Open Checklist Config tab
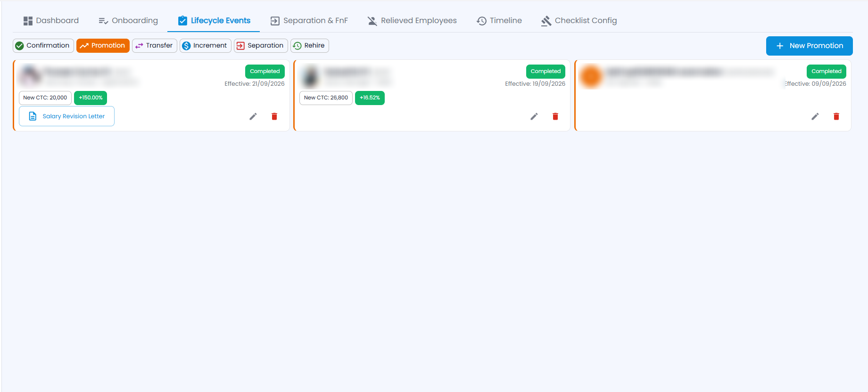Image resolution: width=868 pixels, height=392 pixels. [x=579, y=21]
